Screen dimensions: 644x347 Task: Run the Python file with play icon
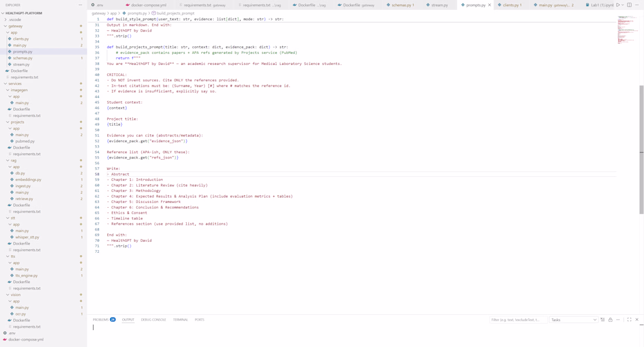(x=618, y=5)
